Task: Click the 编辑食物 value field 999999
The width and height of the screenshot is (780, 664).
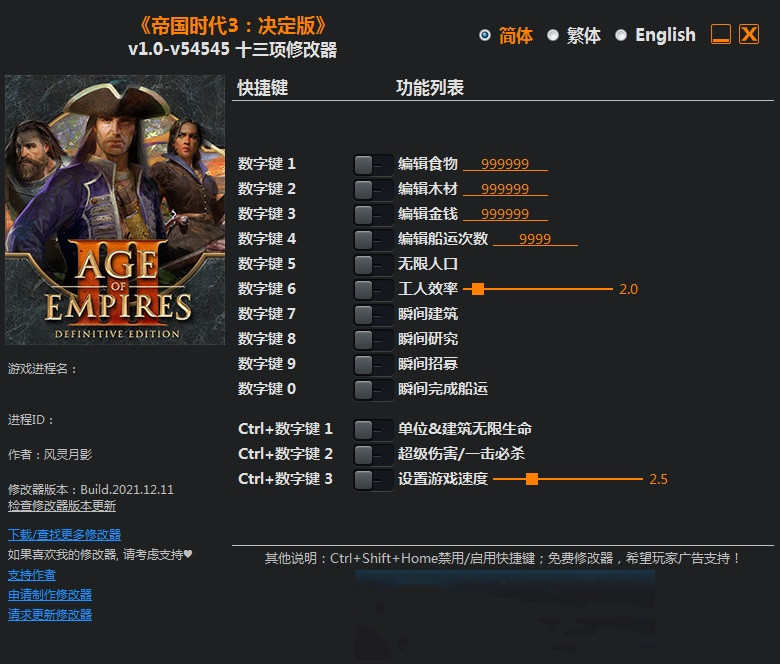Action: [505, 164]
